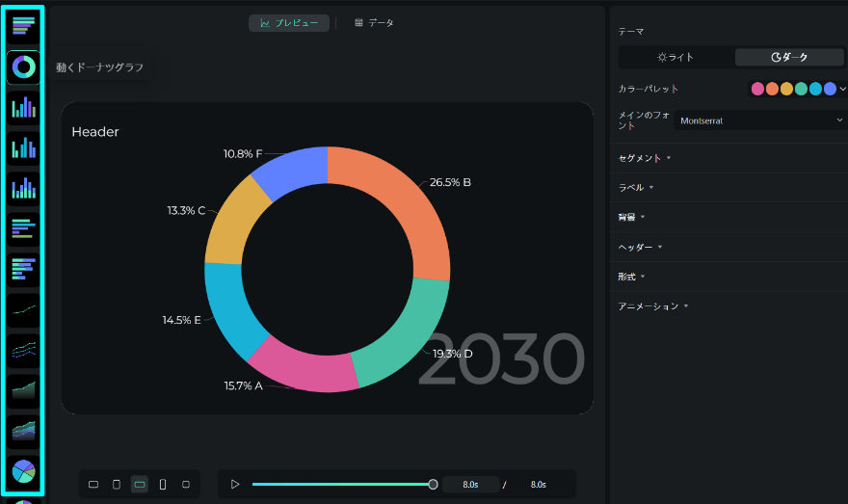Select the multi-line chart icon
This screenshot has height=504, width=848.
[x=23, y=351]
